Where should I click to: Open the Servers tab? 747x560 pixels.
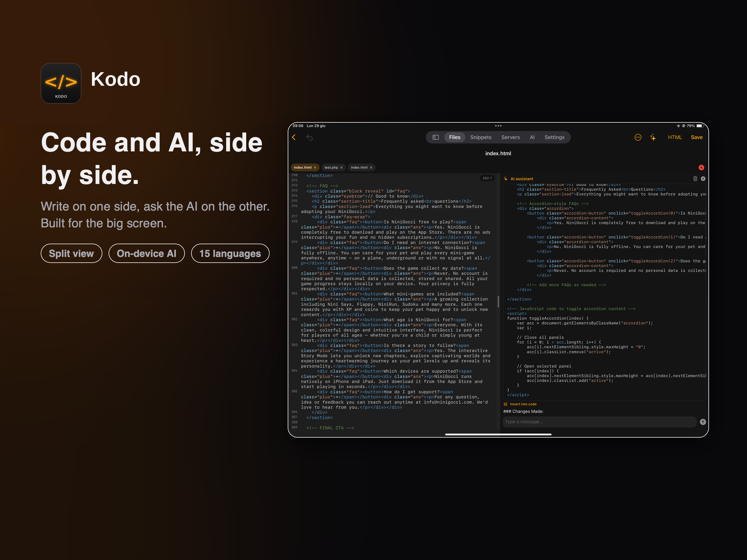pyautogui.click(x=510, y=137)
